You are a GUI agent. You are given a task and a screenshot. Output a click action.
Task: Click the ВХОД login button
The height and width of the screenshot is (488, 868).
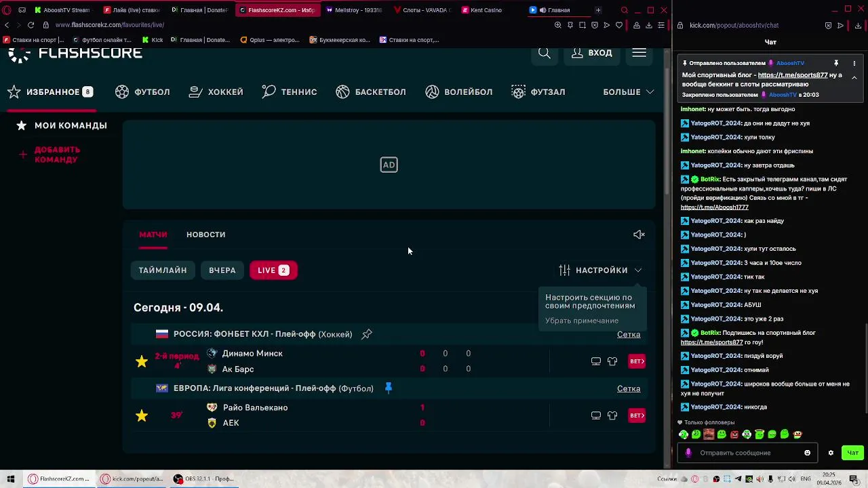[x=592, y=53]
